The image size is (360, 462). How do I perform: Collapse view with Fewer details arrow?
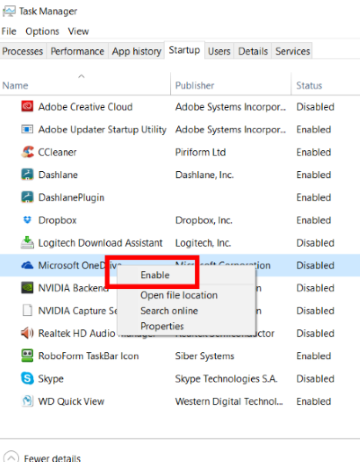click(x=11, y=457)
